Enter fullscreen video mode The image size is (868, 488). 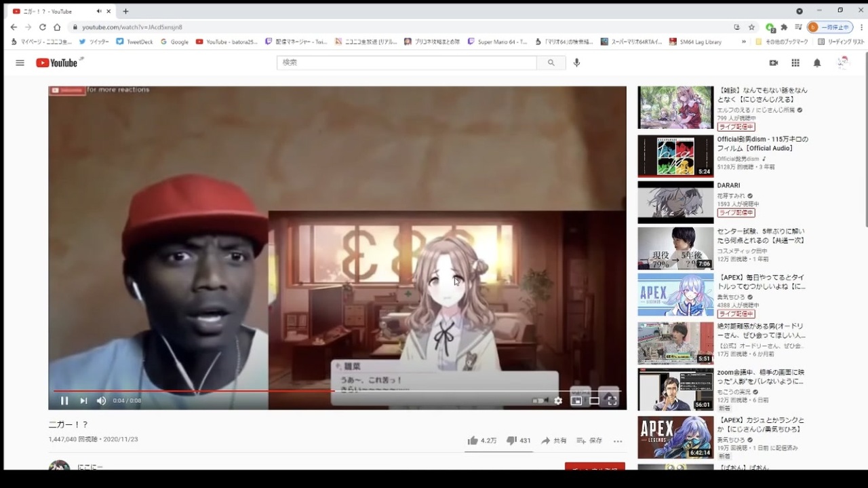point(612,400)
